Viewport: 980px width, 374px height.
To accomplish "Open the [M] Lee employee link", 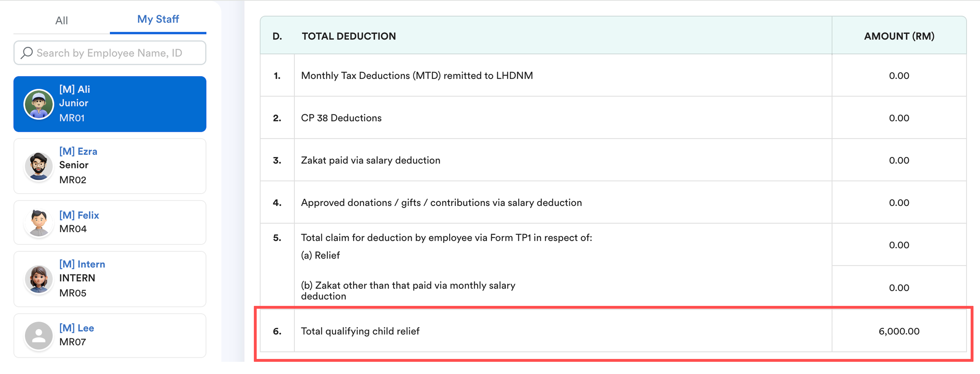I will pos(76,328).
